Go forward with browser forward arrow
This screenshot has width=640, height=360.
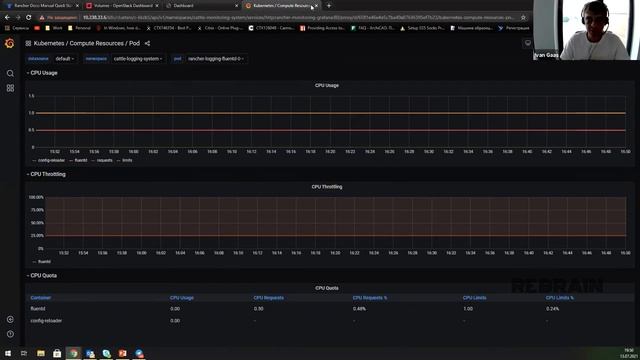click(x=18, y=18)
